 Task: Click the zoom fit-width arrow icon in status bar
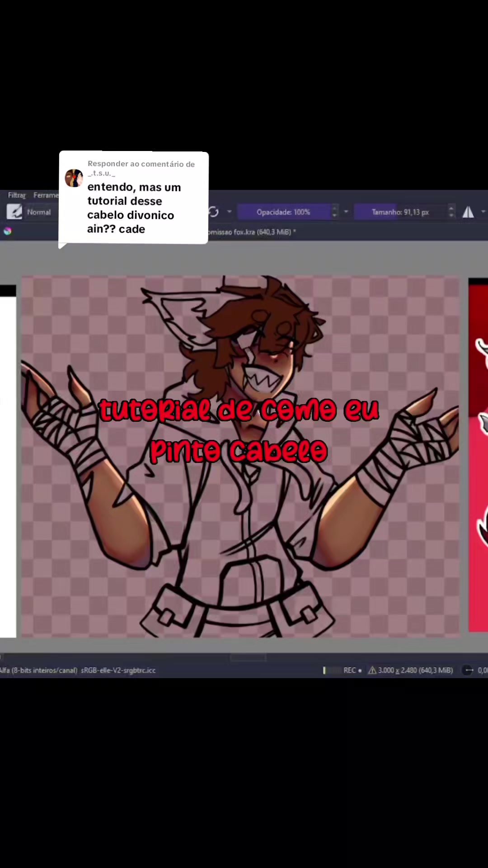(469, 670)
